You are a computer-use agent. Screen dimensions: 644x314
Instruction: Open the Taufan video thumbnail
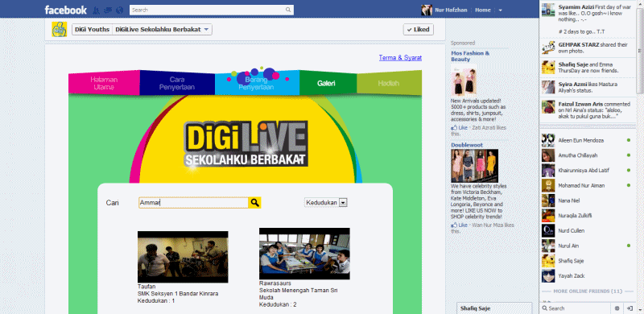tap(183, 257)
